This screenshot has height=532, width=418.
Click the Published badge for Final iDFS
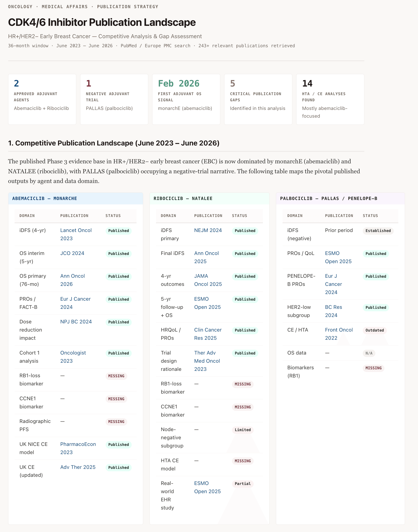tap(245, 254)
